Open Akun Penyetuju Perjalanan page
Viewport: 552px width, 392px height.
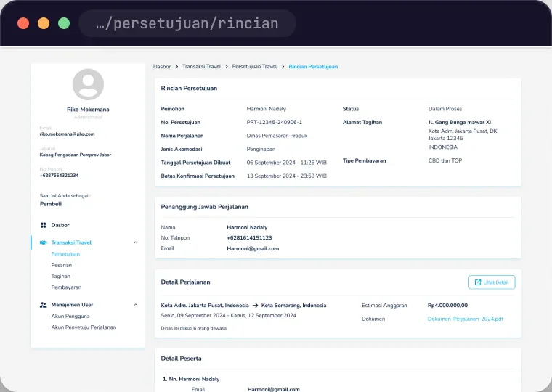(84, 327)
